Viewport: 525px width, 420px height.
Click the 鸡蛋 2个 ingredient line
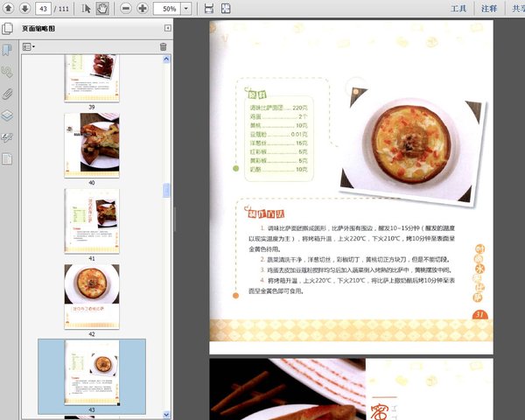[278, 116]
